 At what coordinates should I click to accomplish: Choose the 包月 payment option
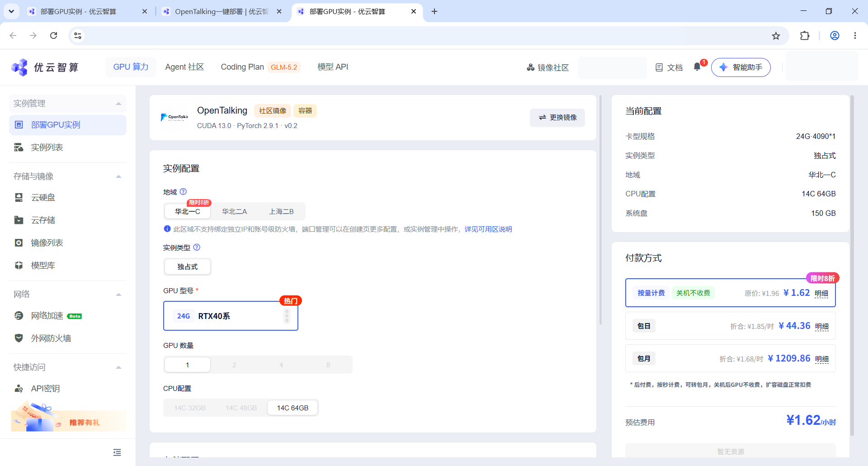point(730,358)
